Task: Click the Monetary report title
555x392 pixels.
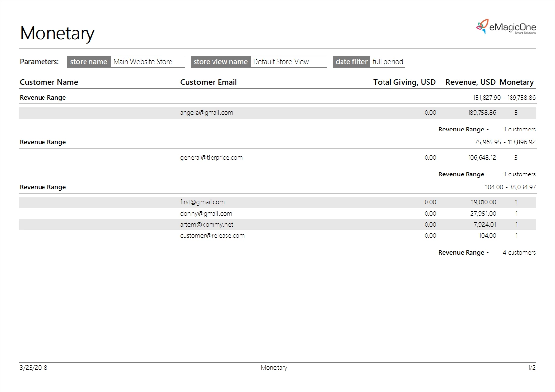Action: coord(57,33)
